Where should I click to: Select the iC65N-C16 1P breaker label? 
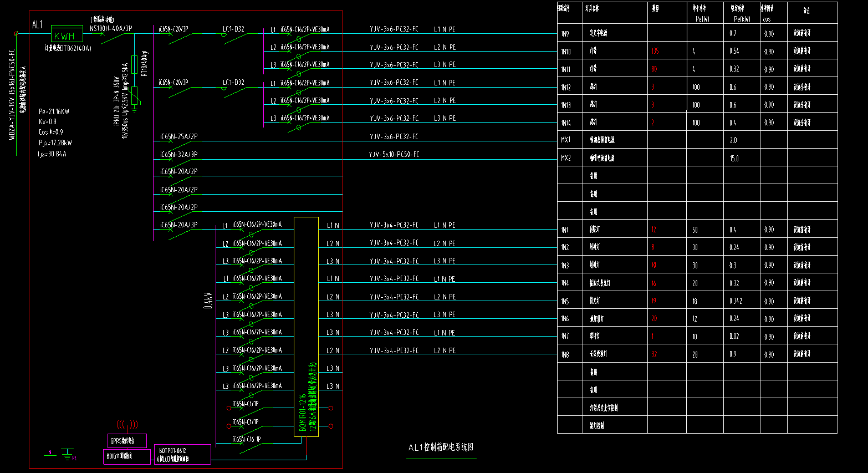(247, 439)
